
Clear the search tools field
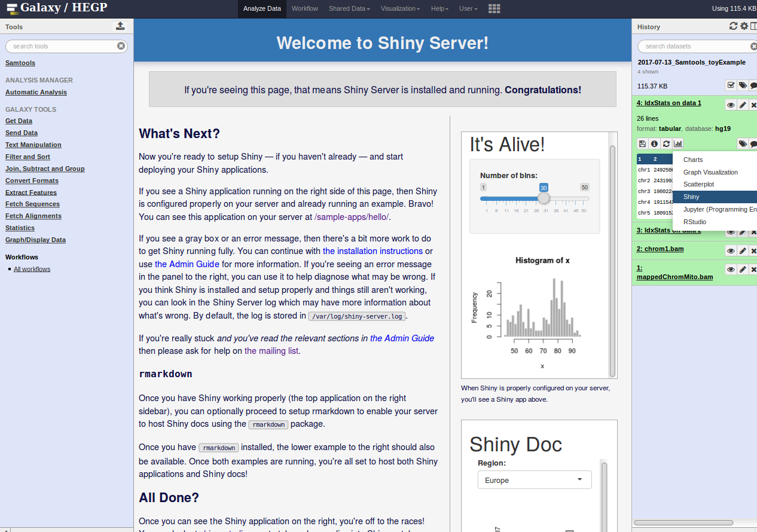[121, 46]
